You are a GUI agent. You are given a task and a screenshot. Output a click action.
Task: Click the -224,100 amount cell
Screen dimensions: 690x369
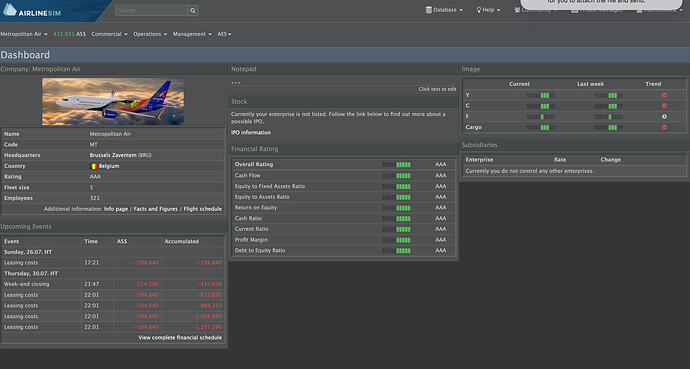point(146,284)
